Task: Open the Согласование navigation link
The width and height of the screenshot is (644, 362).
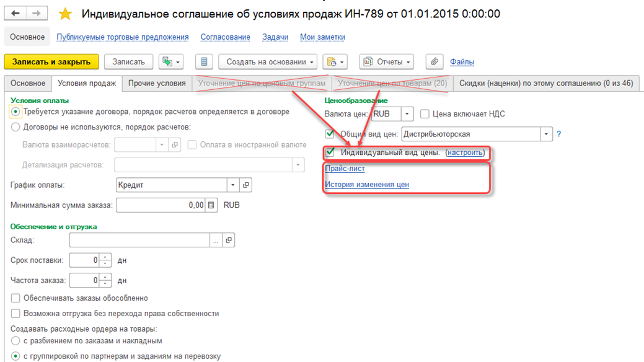Action: click(224, 37)
